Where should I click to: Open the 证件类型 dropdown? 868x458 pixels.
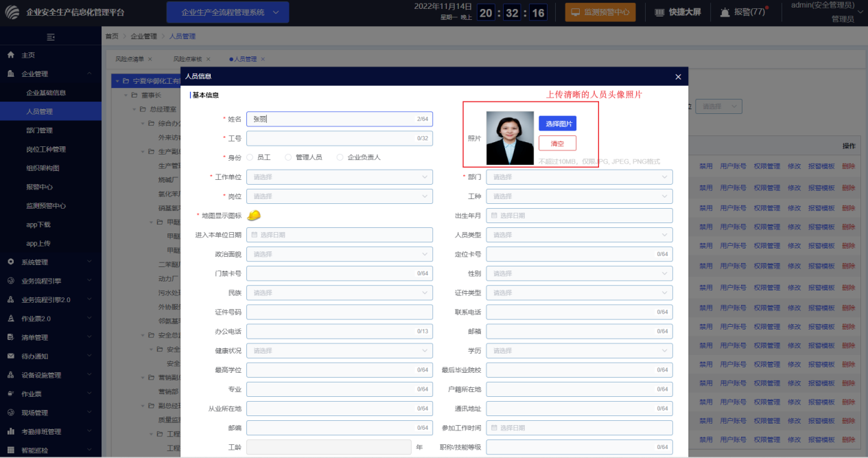pyautogui.click(x=580, y=293)
